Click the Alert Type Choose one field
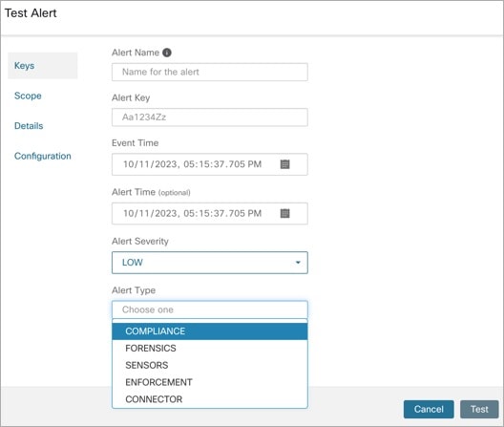Image resolution: width=504 pixels, height=427 pixels. coord(210,310)
